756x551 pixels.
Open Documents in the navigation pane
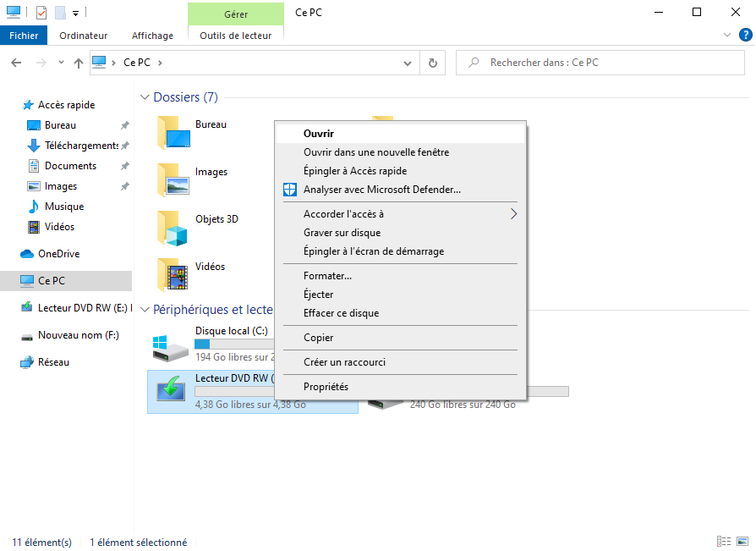point(70,166)
